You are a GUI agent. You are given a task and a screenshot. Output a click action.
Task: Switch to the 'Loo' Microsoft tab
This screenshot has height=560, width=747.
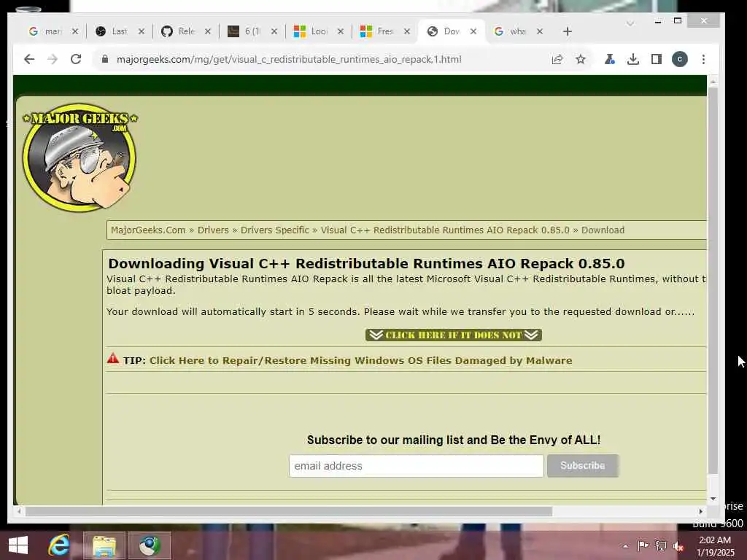point(312,31)
